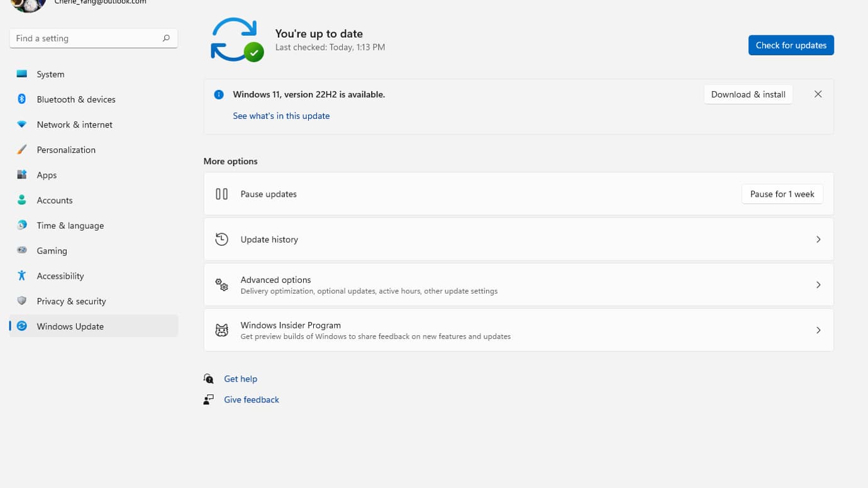The image size is (868, 488).
Task: Dismiss the Windows 11 22H2 banner
Action: (x=818, y=94)
